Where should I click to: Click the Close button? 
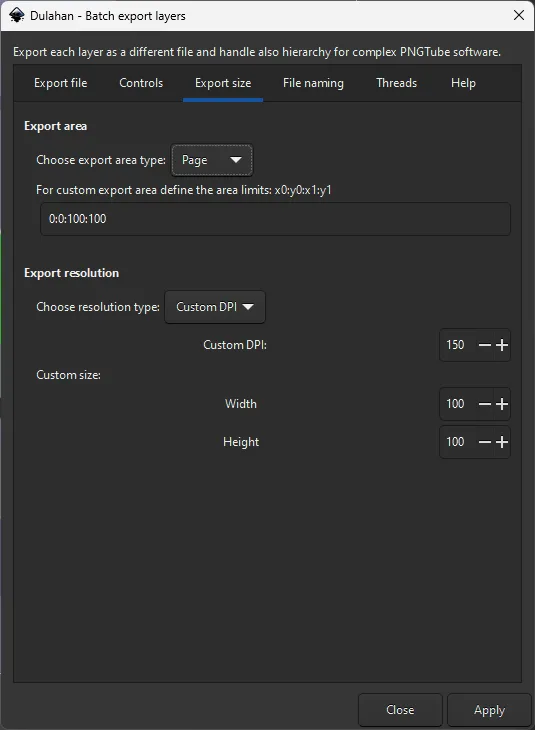click(400, 710)
